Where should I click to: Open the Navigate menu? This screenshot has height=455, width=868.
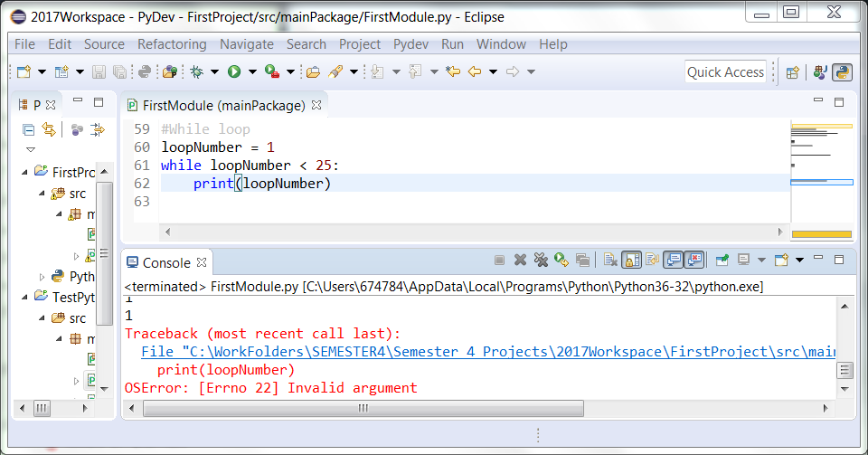[x=247, y=44]
